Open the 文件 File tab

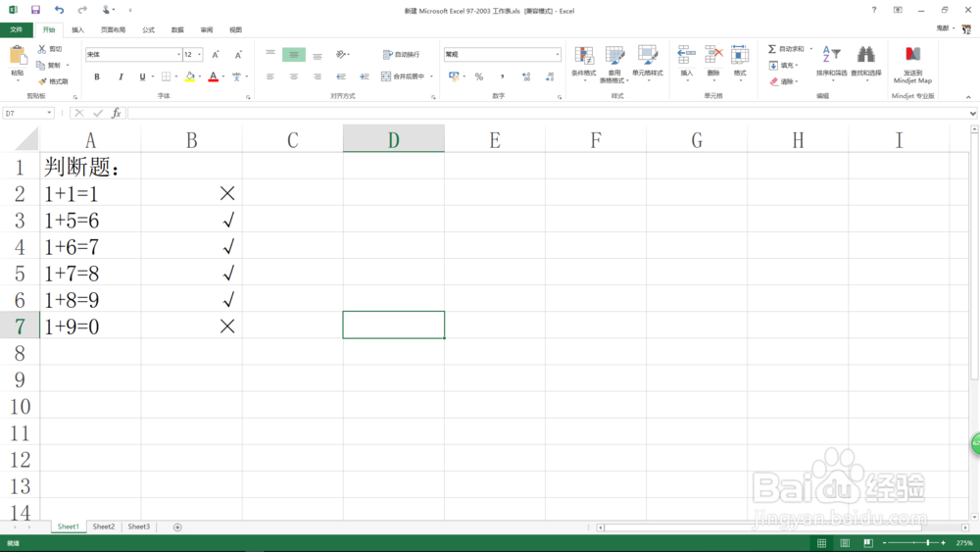[x=17, y=29]
